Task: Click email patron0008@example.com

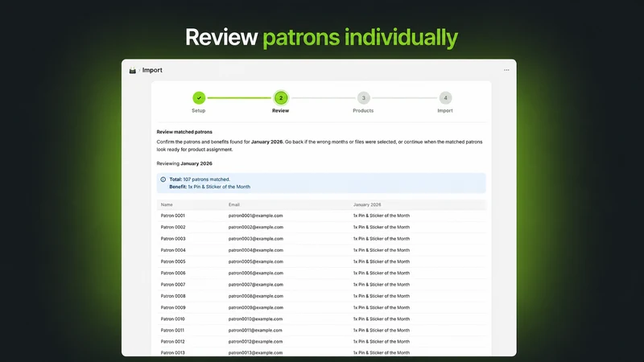Action: click(255, 296)
